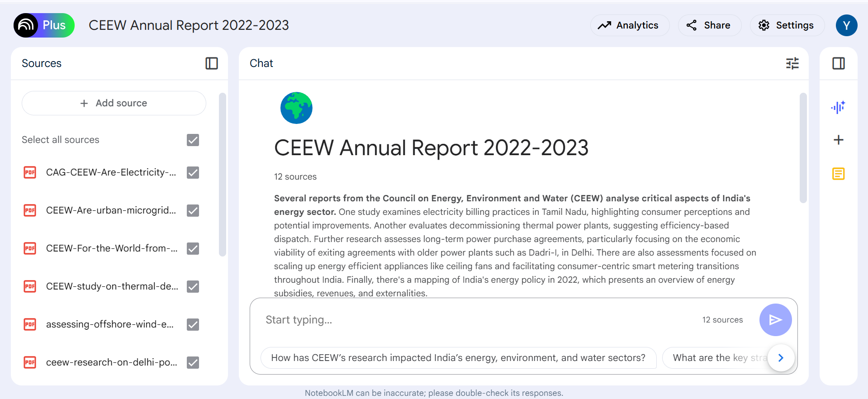Click the Add source button
Image resolution: width=868 pixels, height=399 pixels.
pyautogui.click(x=114, y=103)
